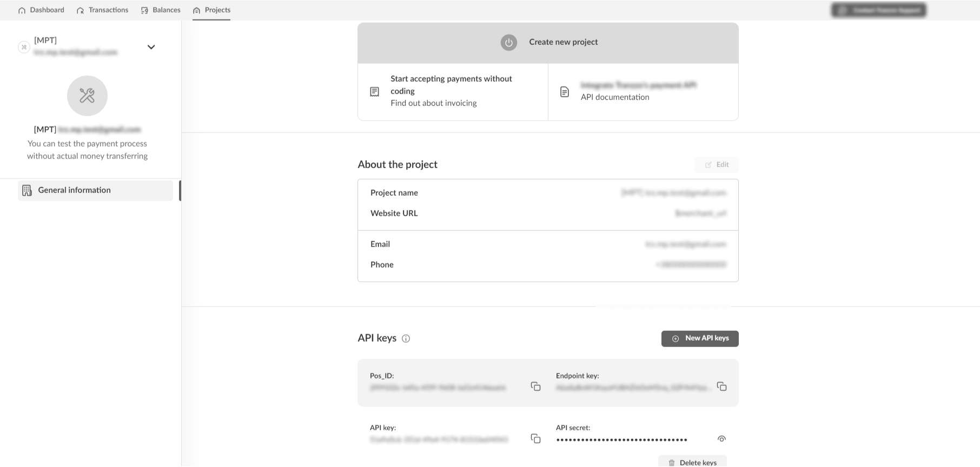980x467 pixels.
Task: Reveal the hidden API secret
Action: pos(721,439)
